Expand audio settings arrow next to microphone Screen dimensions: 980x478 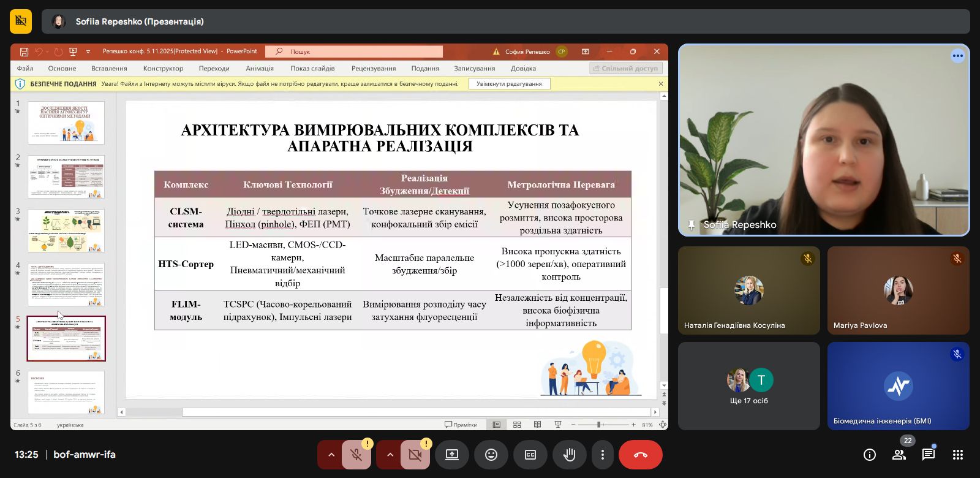pyautogui.click(x=331, y=455)
